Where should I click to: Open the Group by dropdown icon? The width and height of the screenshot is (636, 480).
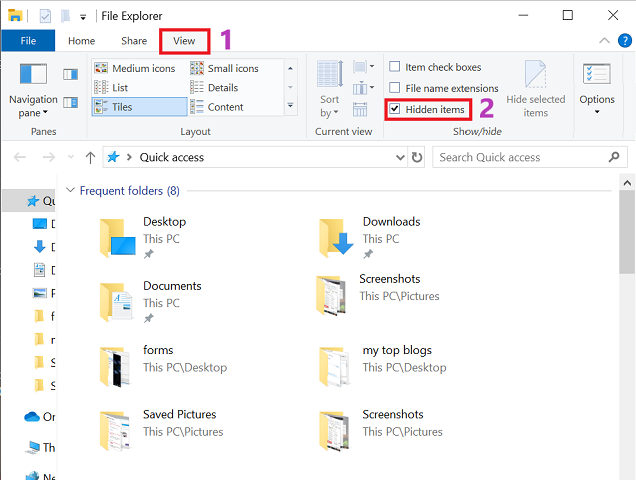tap(363, 67)
